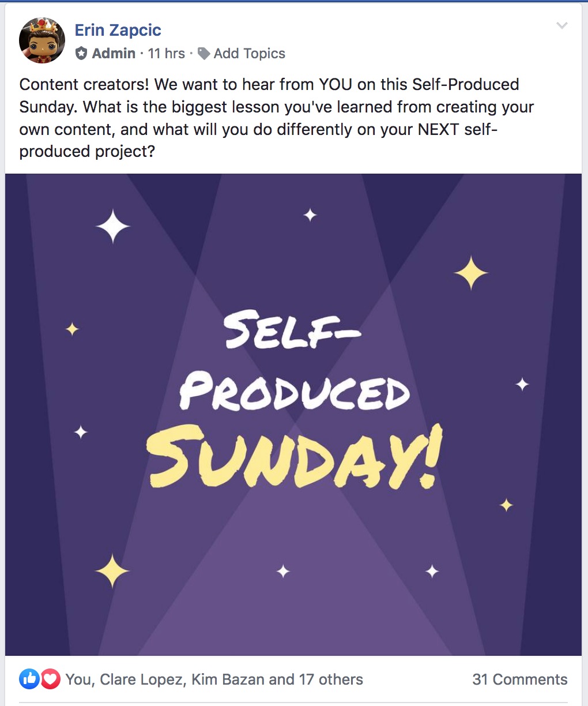This screenshot has width=588, height=706.
Task: Click the tag icon beside Add Topics
Action: (203, 54)
